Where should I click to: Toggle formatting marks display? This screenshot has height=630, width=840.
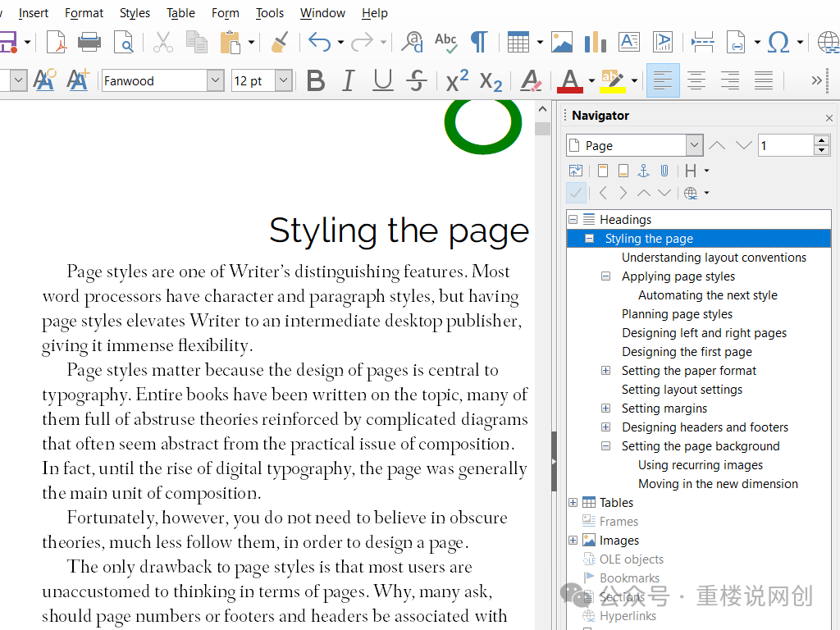click(x=479, y=42)
